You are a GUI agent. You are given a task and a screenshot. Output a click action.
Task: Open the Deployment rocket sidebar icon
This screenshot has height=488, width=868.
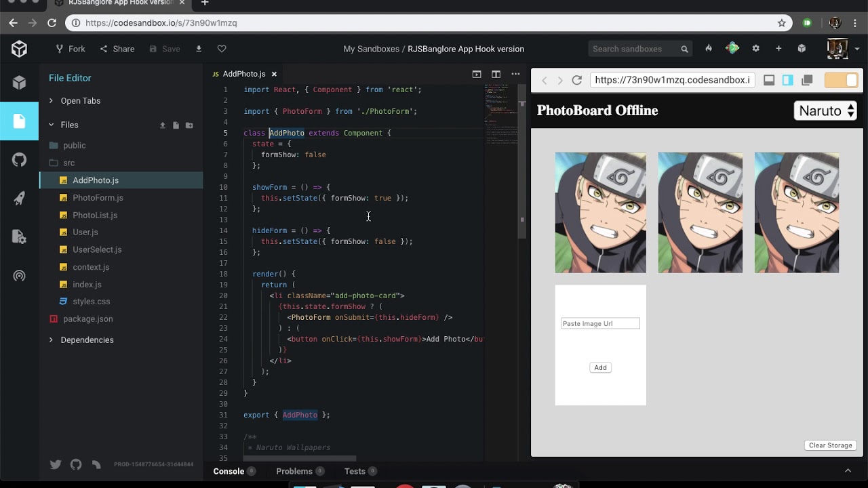(x=19, y=199)
